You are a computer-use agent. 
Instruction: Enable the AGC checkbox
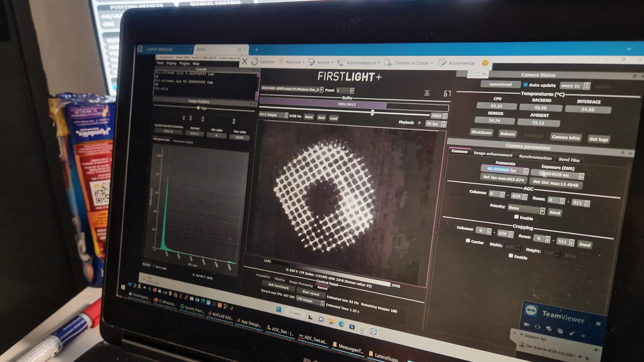point(517,217)
